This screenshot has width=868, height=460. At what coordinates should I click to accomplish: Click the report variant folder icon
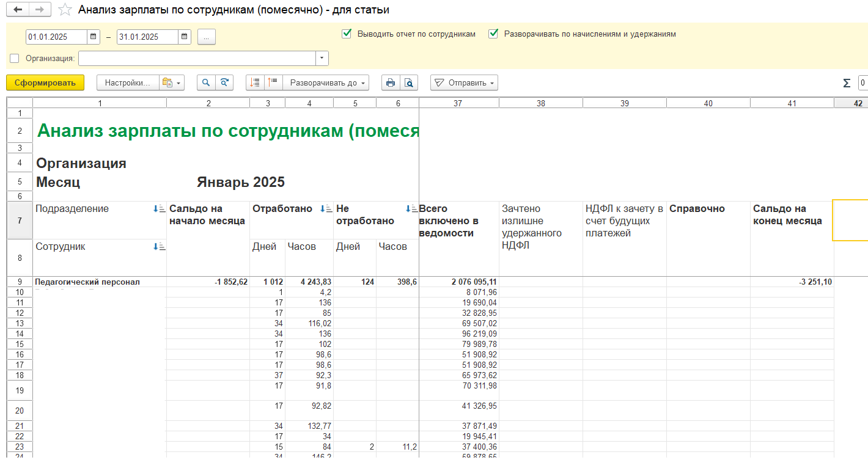point(171,82)
